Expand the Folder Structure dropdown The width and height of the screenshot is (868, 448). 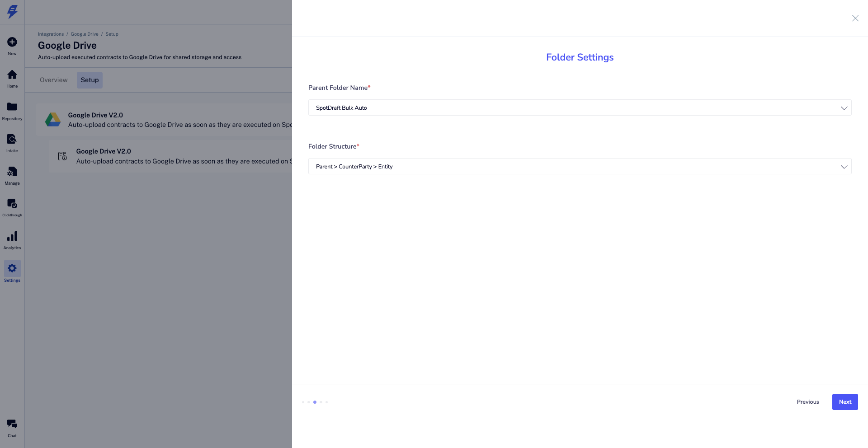(580, 166)
